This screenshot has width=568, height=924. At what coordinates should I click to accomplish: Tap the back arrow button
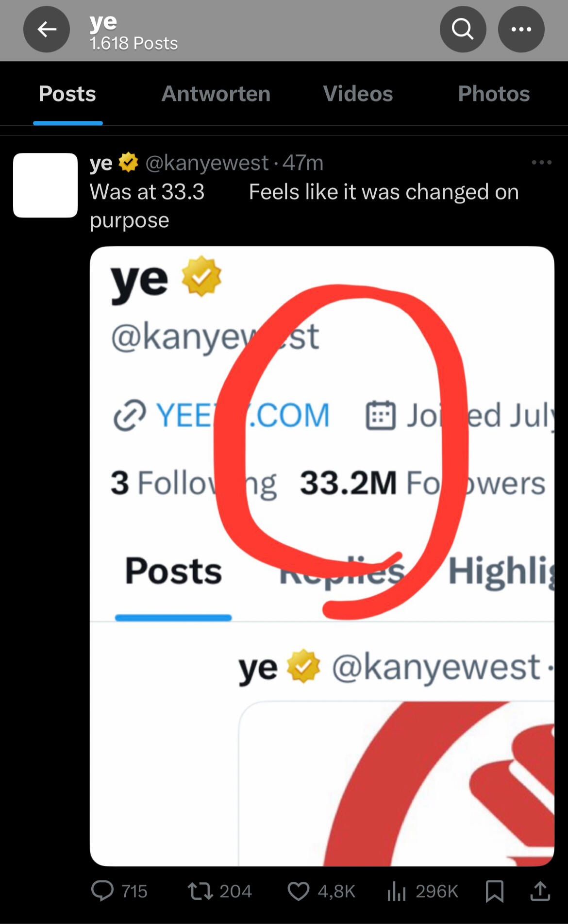coord(47,30)
